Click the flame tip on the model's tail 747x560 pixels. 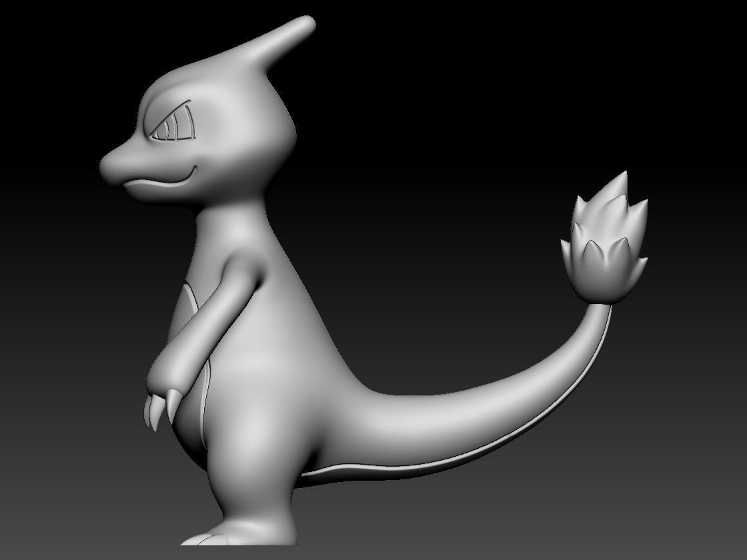point(604,237)
